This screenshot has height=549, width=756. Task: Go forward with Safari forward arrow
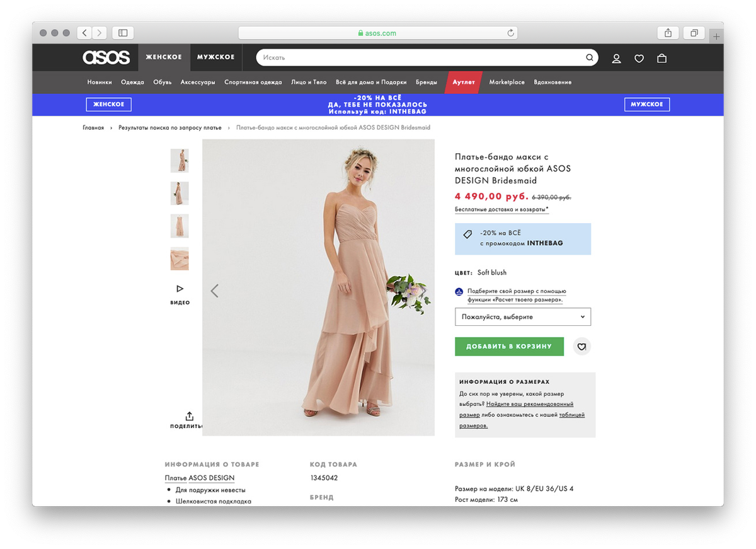pyautogui.click(x=100, y=33)
